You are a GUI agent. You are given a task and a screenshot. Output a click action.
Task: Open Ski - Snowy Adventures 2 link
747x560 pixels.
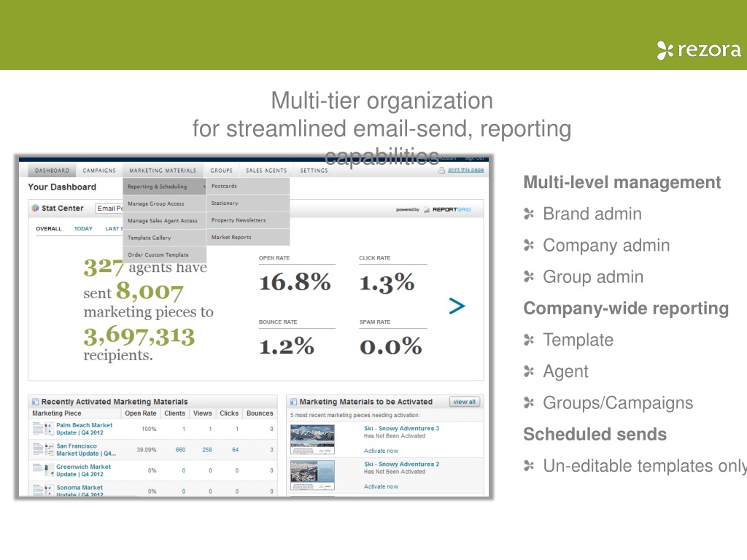(402, 464)
